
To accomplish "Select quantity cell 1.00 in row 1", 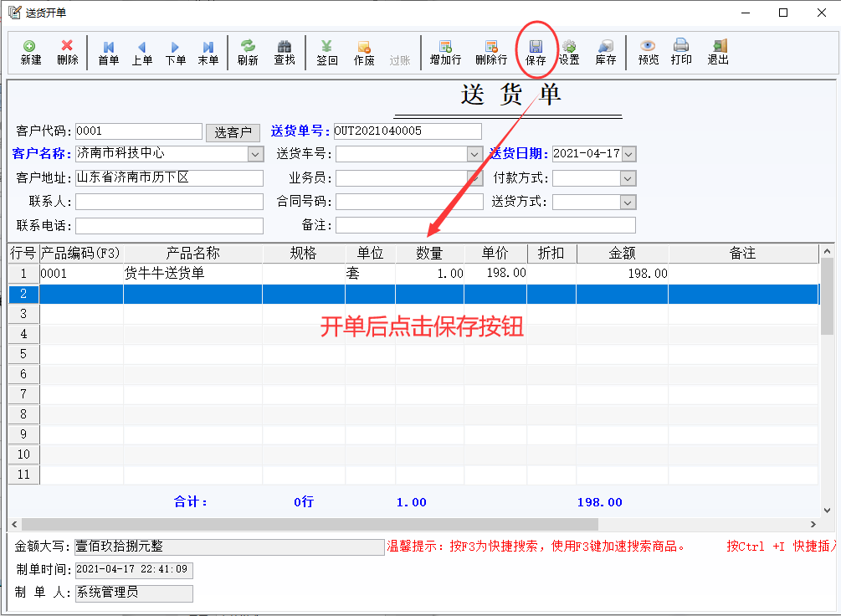I will (x=429, y=274).
